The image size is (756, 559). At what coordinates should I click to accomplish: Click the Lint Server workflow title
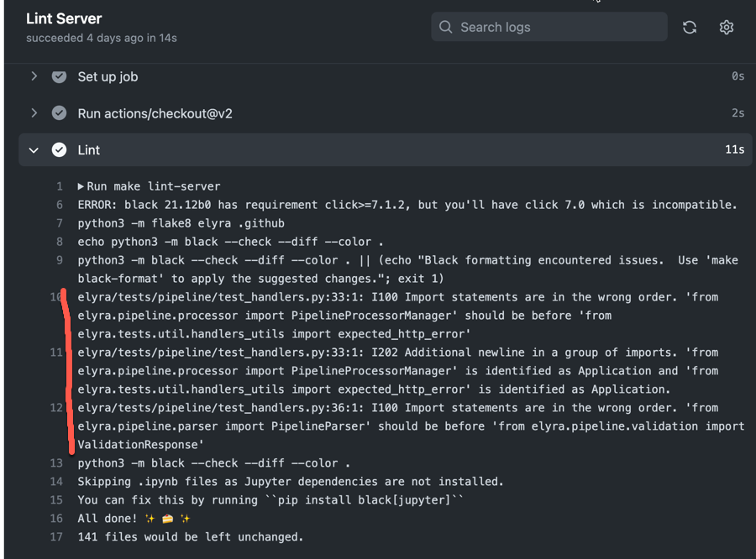click(x=64, y=18)
